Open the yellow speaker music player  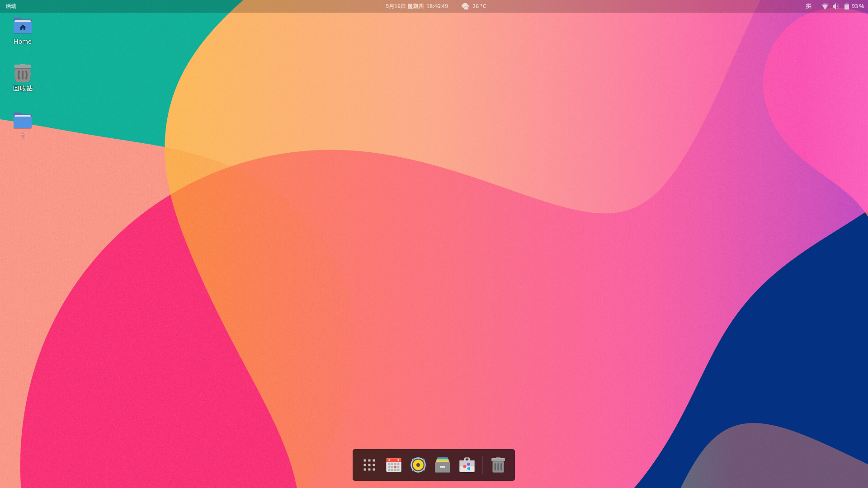[418, 465]
